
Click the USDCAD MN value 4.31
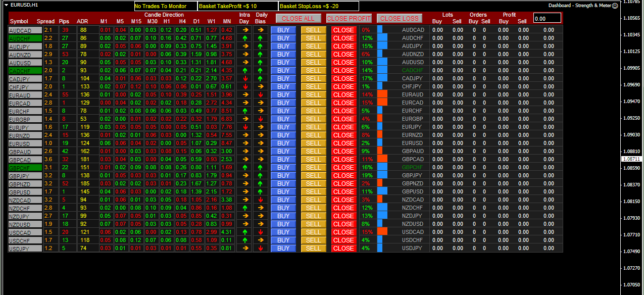(227, 232)
